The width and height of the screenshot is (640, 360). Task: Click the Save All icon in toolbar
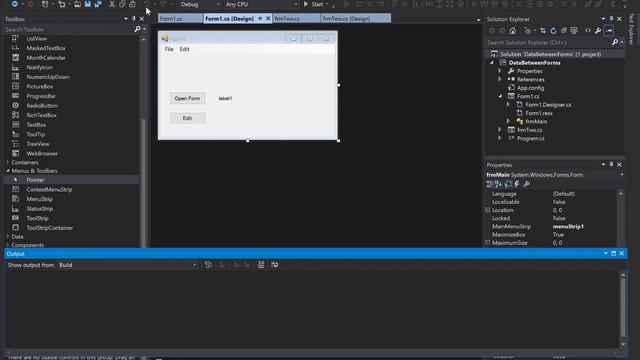pyautogui.click(x=98, y=4)
